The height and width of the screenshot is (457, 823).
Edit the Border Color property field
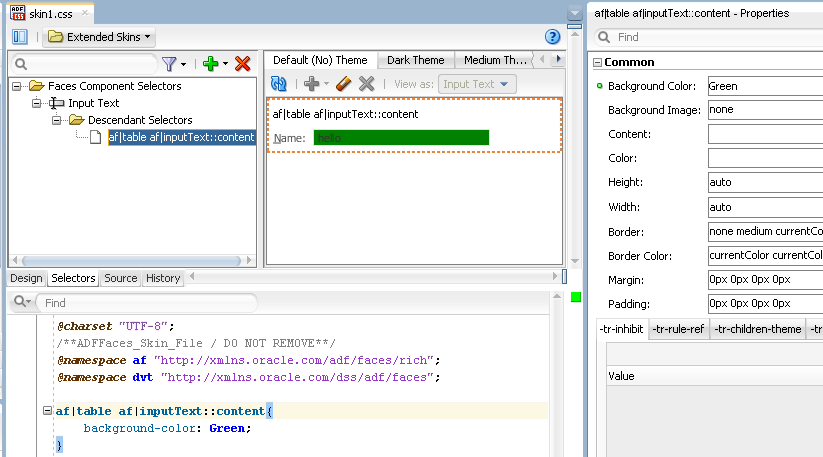(x=765, y=256)
